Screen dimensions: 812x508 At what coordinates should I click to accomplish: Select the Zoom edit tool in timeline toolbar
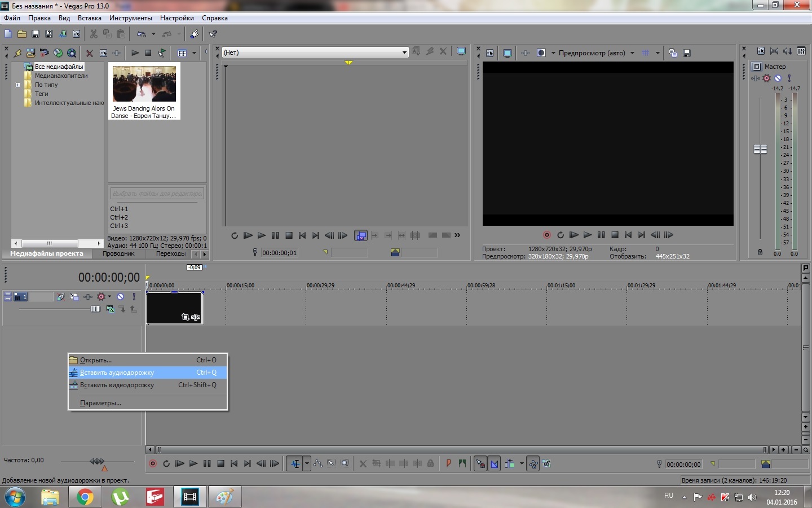[345, 463]
